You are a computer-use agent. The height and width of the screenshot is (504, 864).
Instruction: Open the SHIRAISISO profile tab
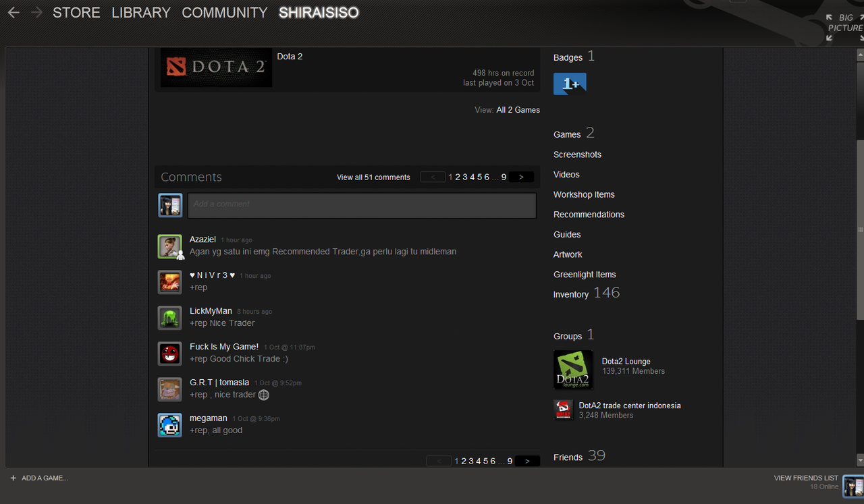click(319, 12)
